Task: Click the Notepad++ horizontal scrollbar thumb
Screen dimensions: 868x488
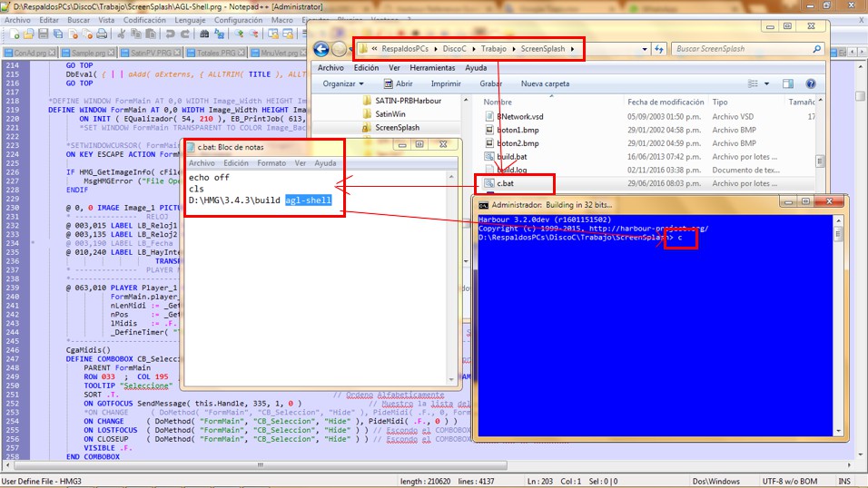Action: pyautogui.click(x=261, y=465)
